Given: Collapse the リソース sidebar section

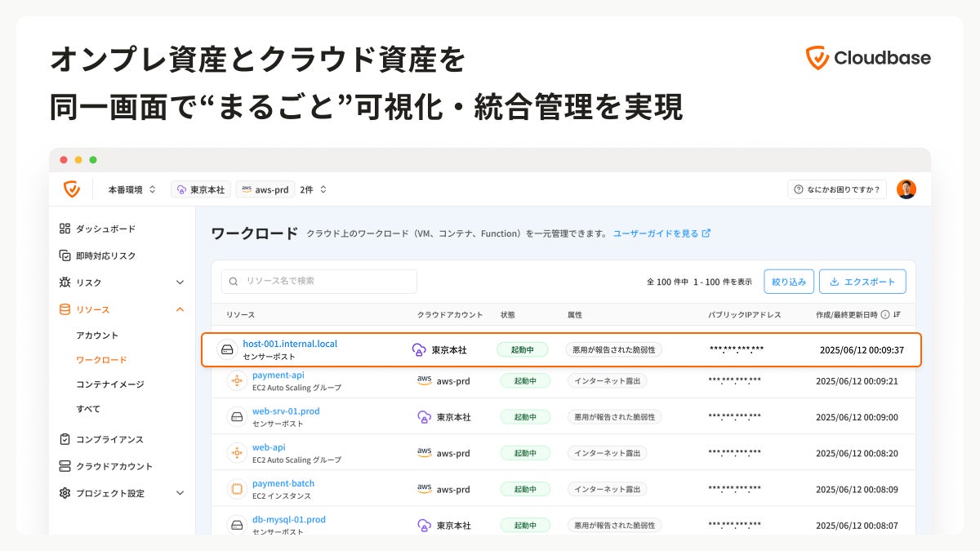Looking at the screenshot, I should click(180, 309).
